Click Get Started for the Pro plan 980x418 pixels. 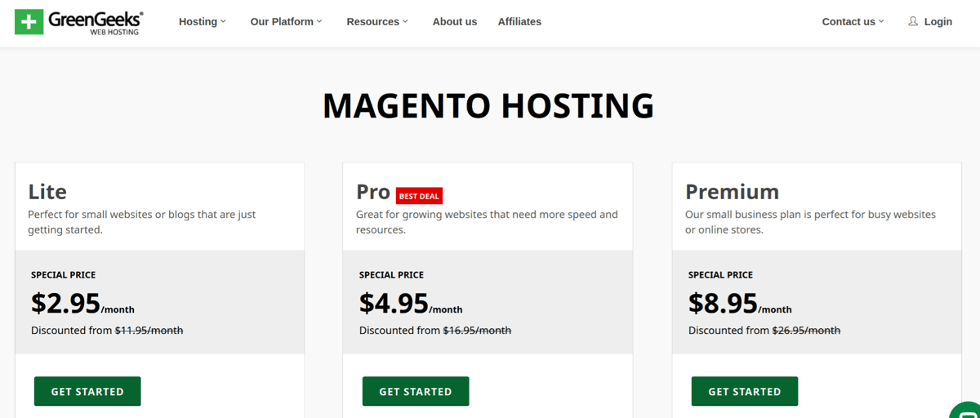point(416,391)
